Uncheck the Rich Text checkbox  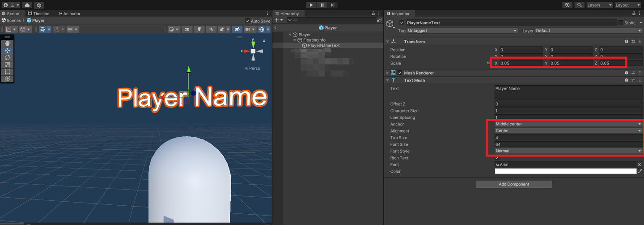497,158
